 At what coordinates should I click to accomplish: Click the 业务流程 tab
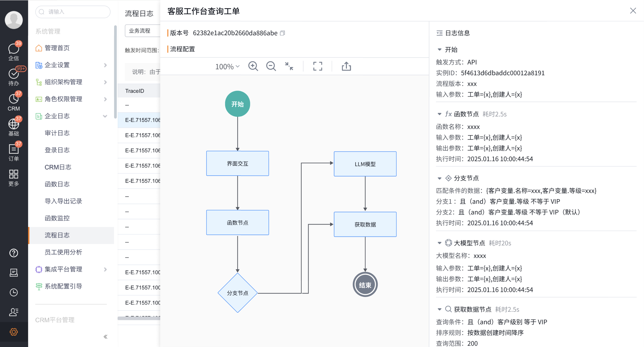tap(142, 31)
